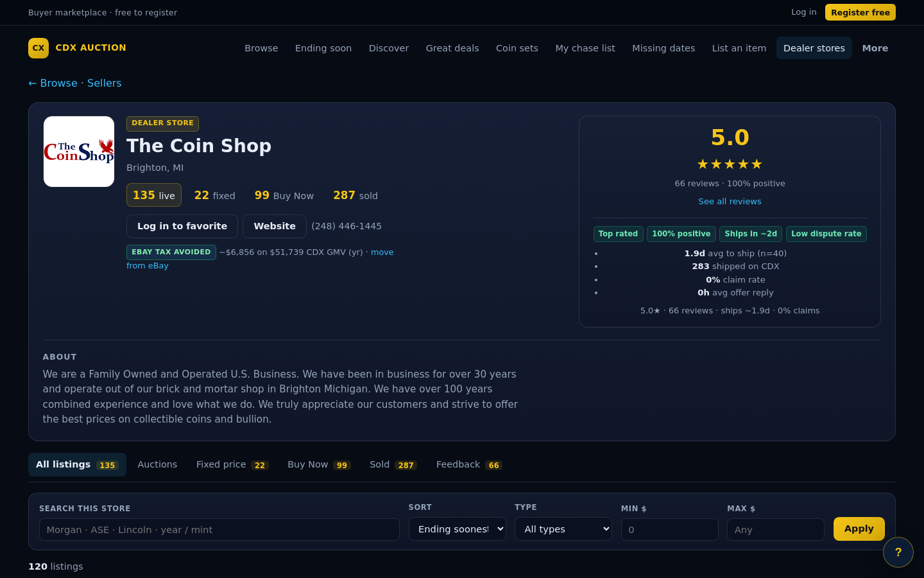Select the All listings tab
924x578 pixels.
coord(77,464)
